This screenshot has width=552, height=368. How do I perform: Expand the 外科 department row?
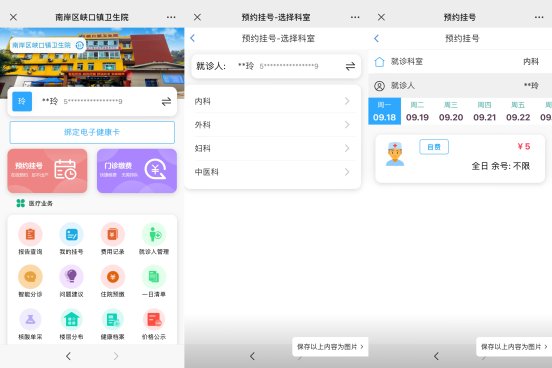tap(273, 125)
